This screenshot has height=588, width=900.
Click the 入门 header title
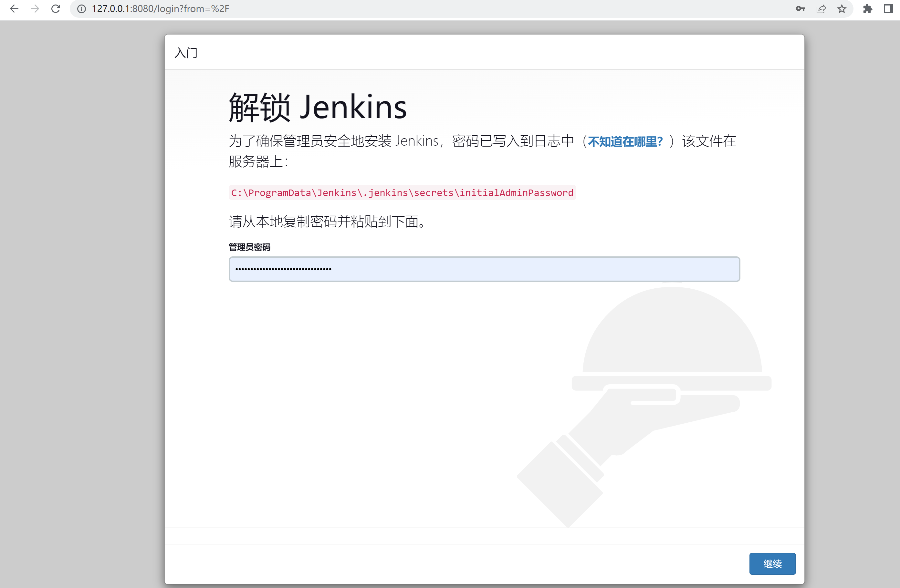(x=186, y=53)
